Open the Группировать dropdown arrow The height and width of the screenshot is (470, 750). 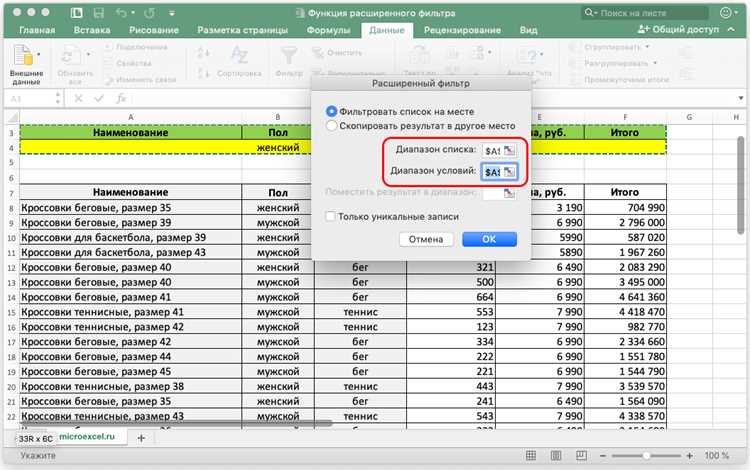pyautogui.click(x=647, y=47)
